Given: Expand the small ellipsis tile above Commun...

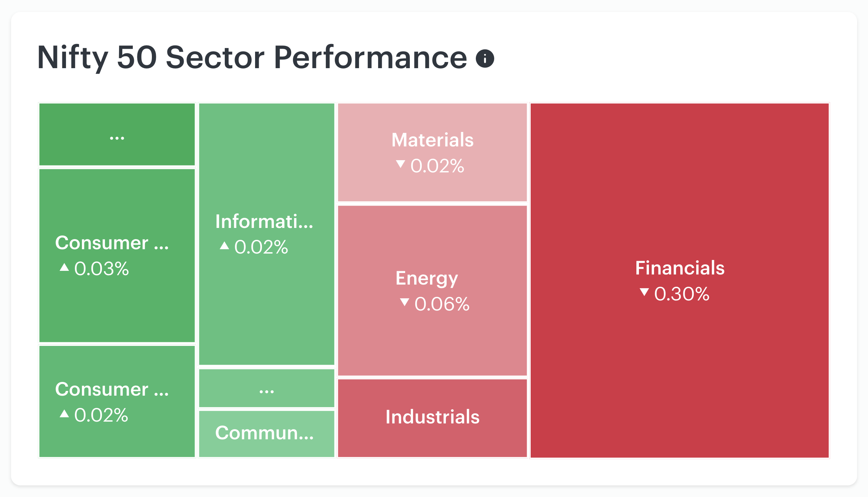Looking at the screenshot, I should pyautogui.click(x=267, y=388).
